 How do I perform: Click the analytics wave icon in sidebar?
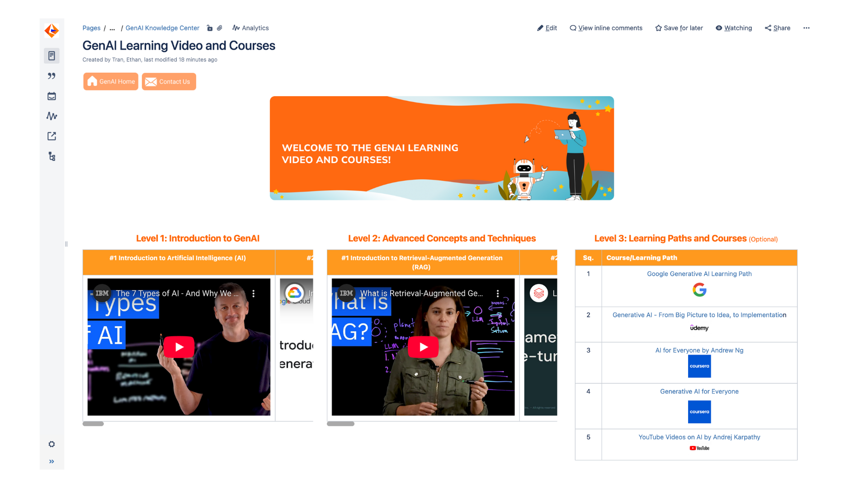point(52,116)
